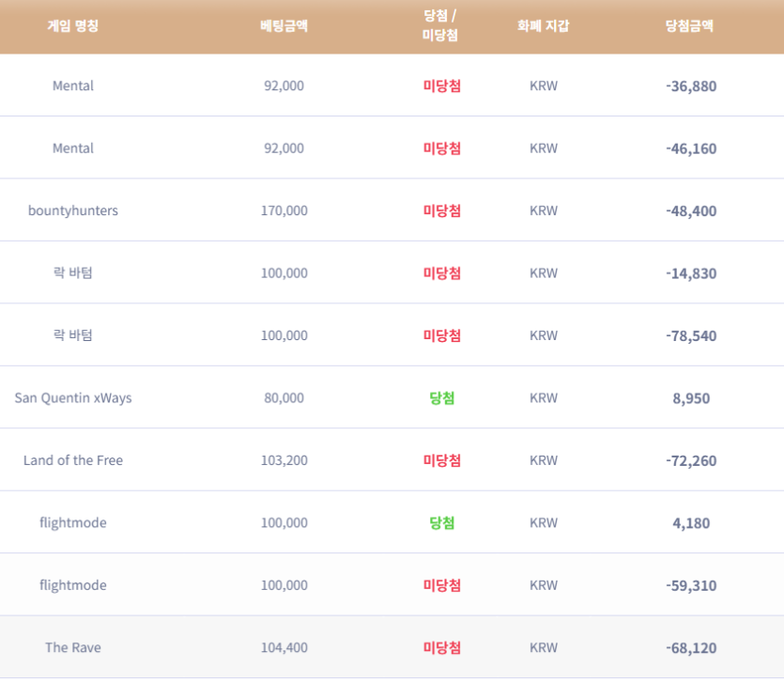Click the 4,180 flightmode winning amount
Screen dimensions: 784x683
coord(691,523)
